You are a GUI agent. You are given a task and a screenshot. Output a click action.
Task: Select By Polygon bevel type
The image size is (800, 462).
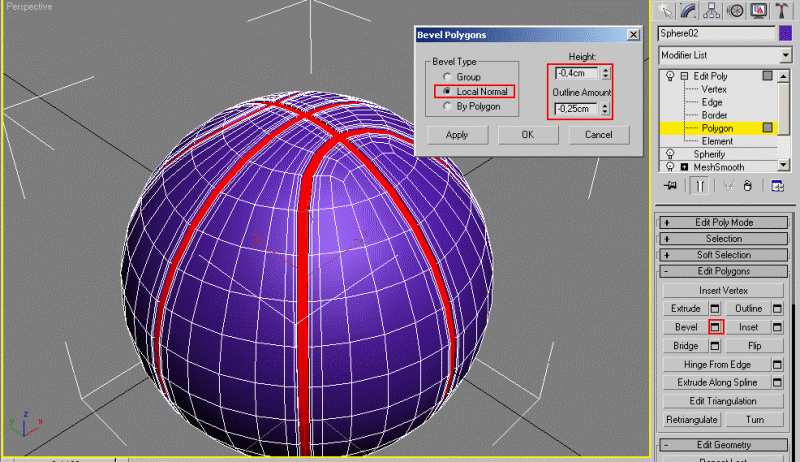(x=447, y=106)
